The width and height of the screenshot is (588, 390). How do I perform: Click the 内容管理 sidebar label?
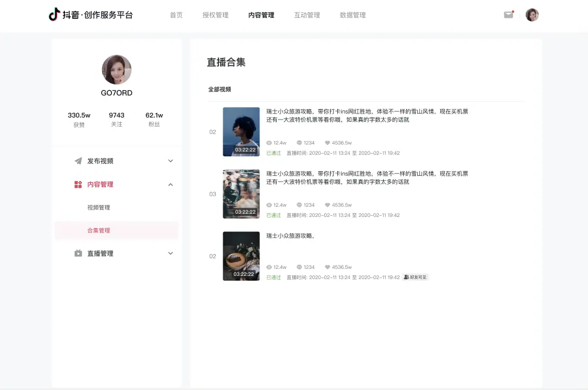[100, 184]
